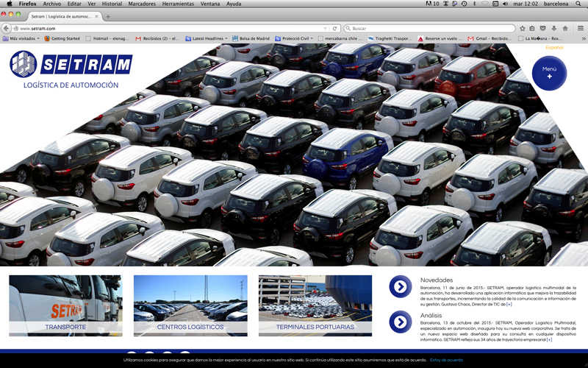588x368 pixels.
Task: Open the Reserve un vuelo bookmark
Action: [x=439, y=39]
